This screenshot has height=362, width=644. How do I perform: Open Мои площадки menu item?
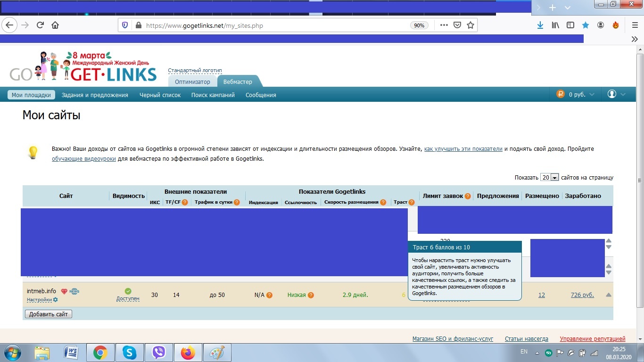click(31, 95)
